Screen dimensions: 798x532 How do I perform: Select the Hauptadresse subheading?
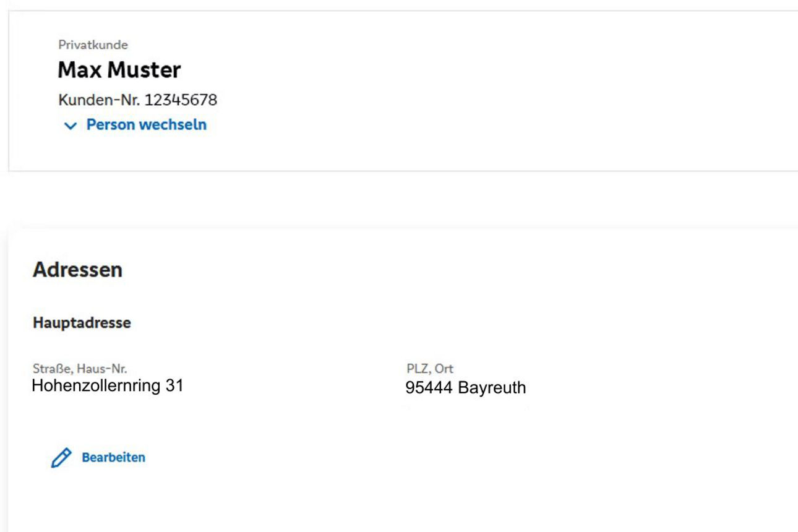82,323
